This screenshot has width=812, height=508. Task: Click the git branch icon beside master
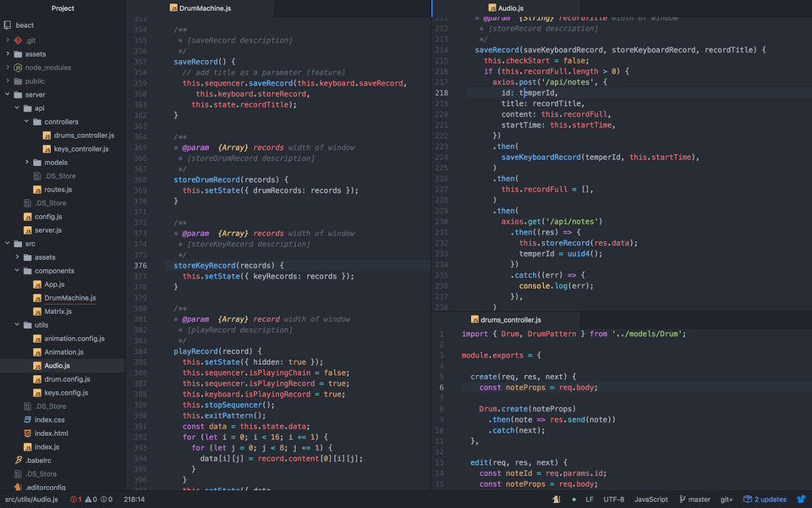click(683, 500)
